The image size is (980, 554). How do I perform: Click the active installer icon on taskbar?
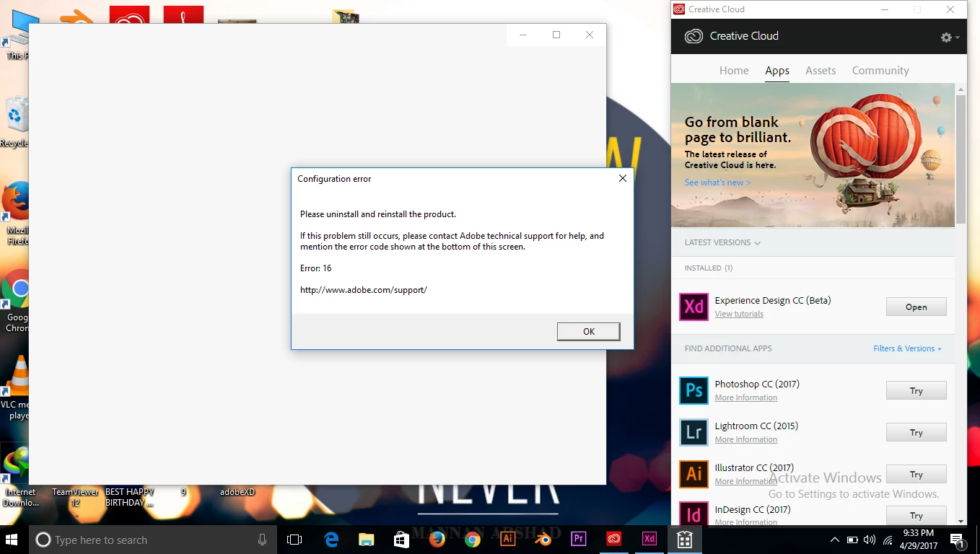point(684,539)
